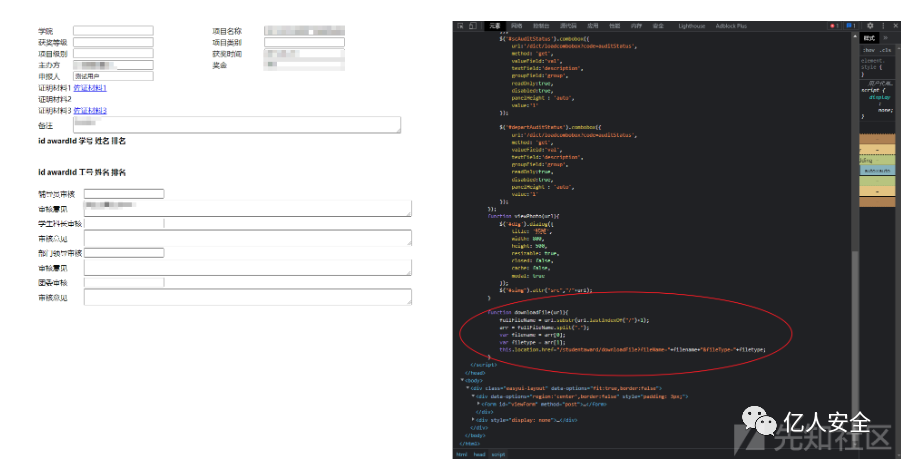
Task: Click the 主办方 input field
Action: click(x=113, y=65)
